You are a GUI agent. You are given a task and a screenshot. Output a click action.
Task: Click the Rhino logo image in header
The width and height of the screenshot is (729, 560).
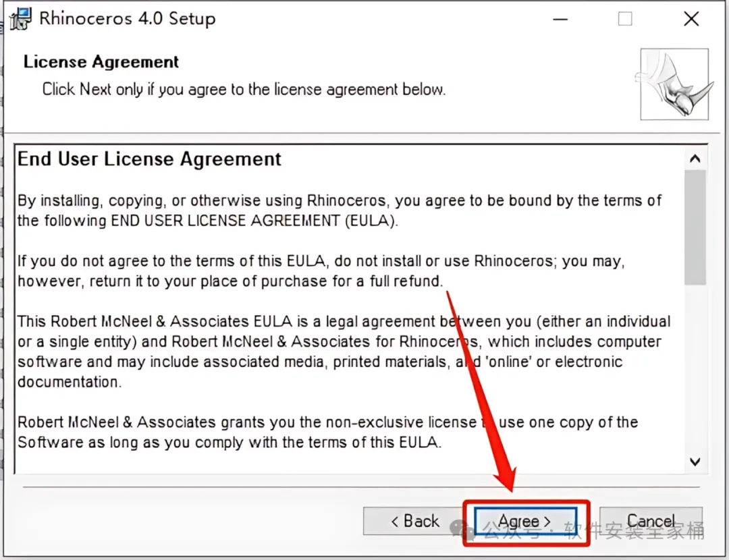[x=674, y=84]
